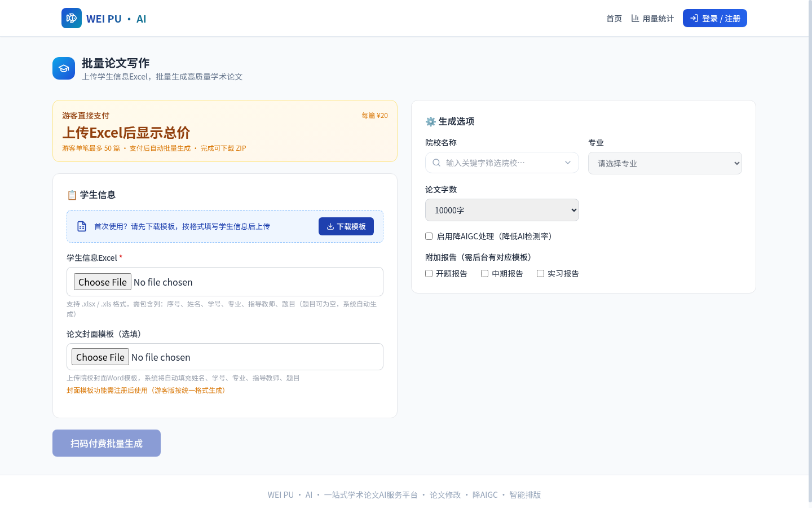Expand the 院校名称 chevron arrow
Viewport: 812px width, 508px height.
[568, 163]
